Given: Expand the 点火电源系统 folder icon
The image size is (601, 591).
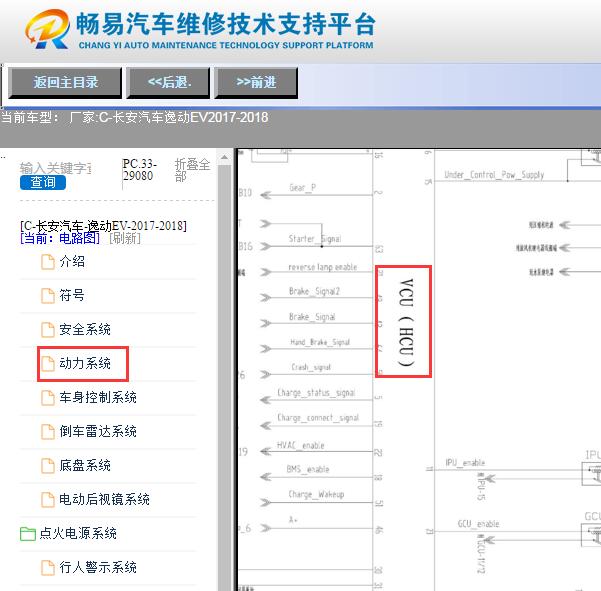Looking at the screenshot, I should (x=28, y=534).
